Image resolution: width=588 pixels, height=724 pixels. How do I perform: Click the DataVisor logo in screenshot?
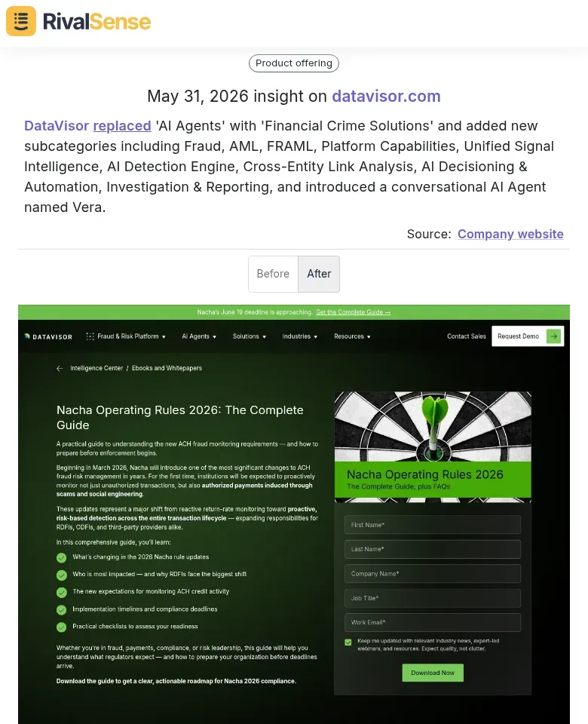coord(48,336)
